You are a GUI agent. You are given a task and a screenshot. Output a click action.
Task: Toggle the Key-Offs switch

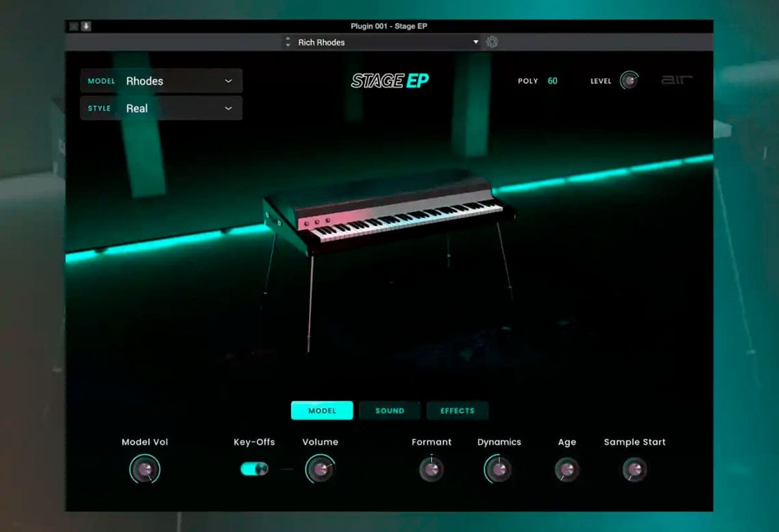tap(254, 468)
